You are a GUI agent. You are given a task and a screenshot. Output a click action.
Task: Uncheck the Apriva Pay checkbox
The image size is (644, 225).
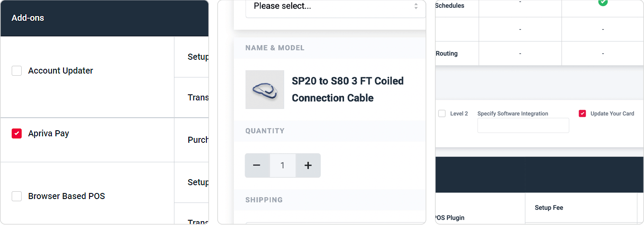click(x=16, y=133)
